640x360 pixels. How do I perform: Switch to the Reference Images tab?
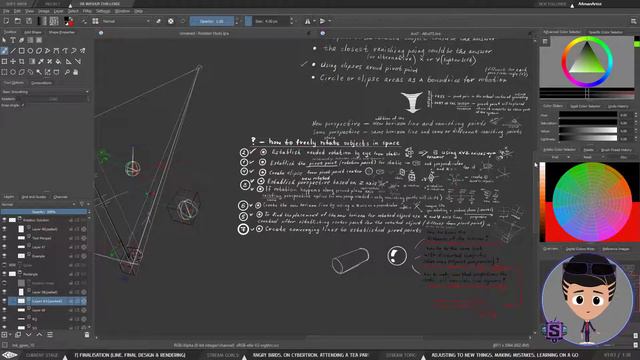[x=616, y=249]
